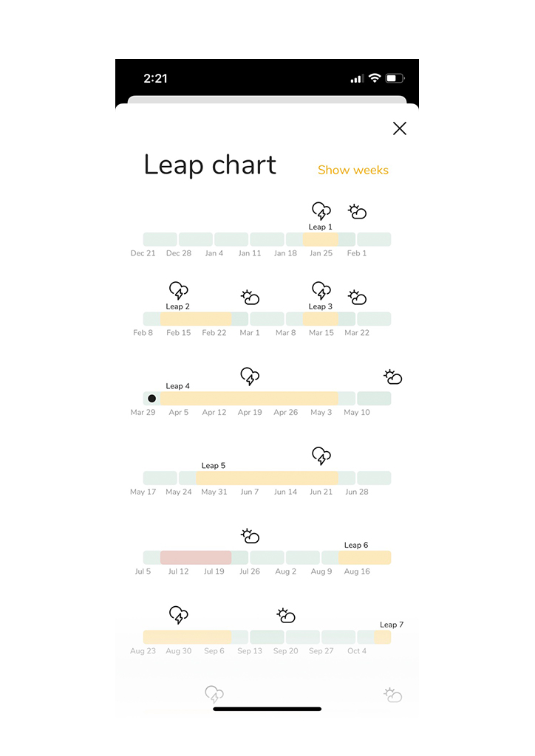
Task: Tap the Leap 6 label above Aug 16
Action: coord(356,545)
